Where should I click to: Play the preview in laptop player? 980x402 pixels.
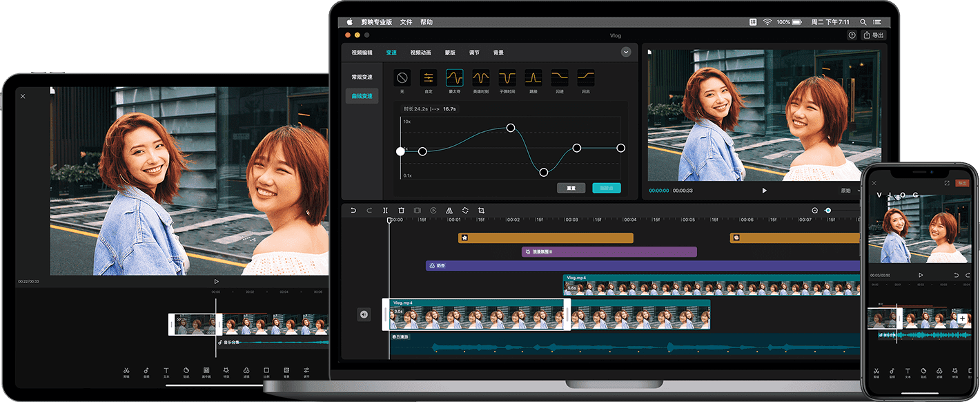point(764,190)
